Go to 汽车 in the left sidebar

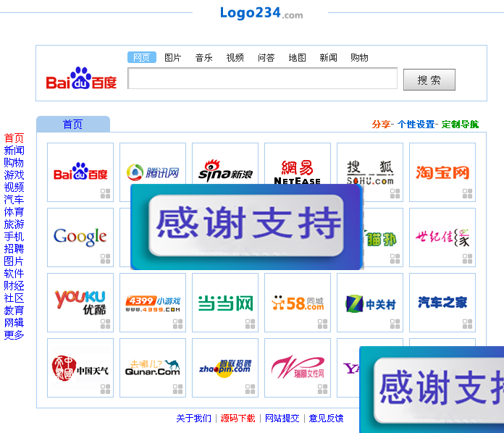[14, 200]
